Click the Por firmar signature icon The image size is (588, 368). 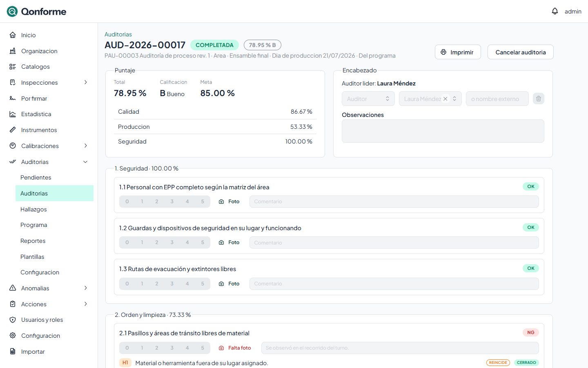[13, 99]
